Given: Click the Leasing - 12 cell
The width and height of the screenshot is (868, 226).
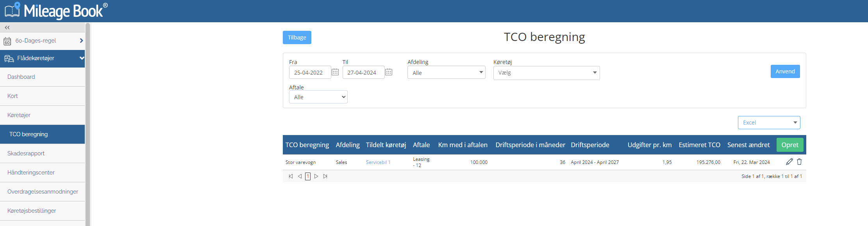Looking at the screenshot, I should [421, 162].
